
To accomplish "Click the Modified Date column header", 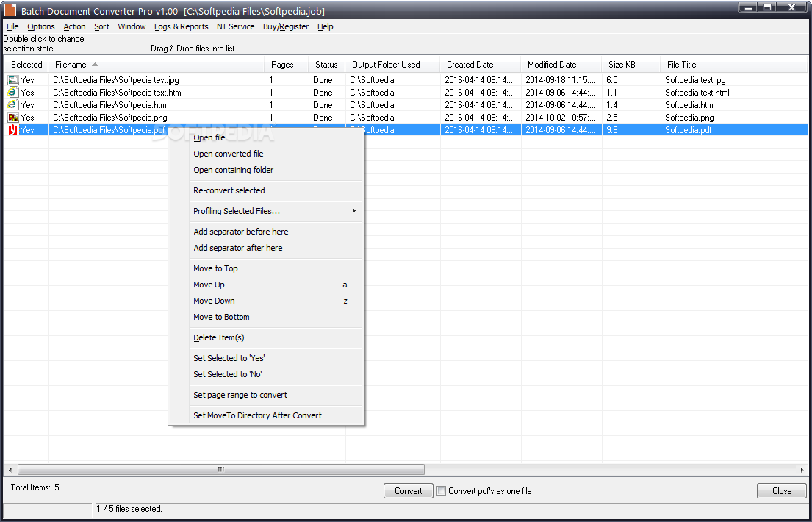I will point(561,65).
